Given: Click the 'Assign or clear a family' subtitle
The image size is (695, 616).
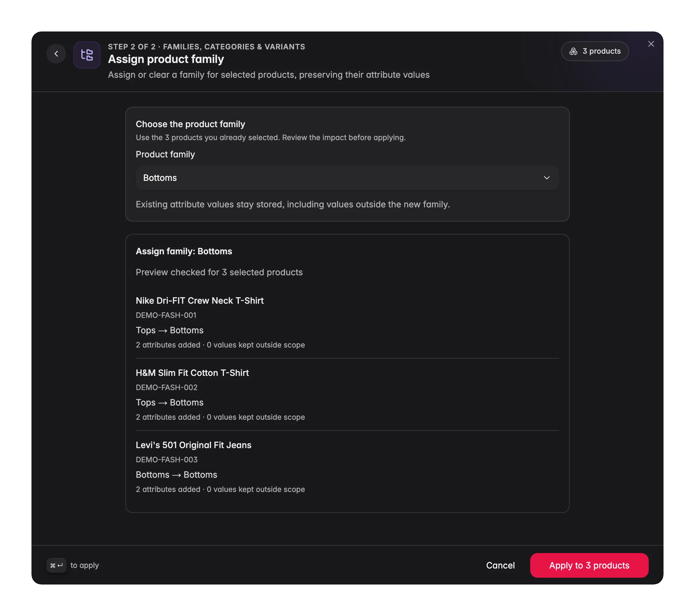Looking at the screenshot, I should point(268,75).
